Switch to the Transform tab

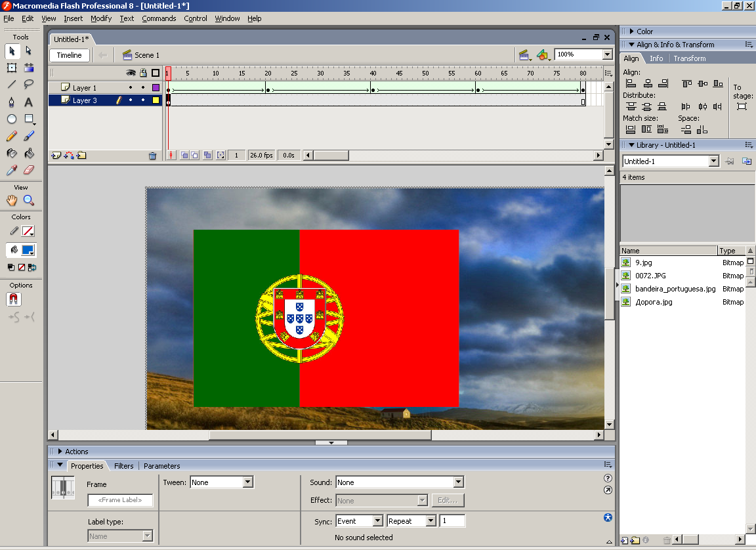point(690,58)
